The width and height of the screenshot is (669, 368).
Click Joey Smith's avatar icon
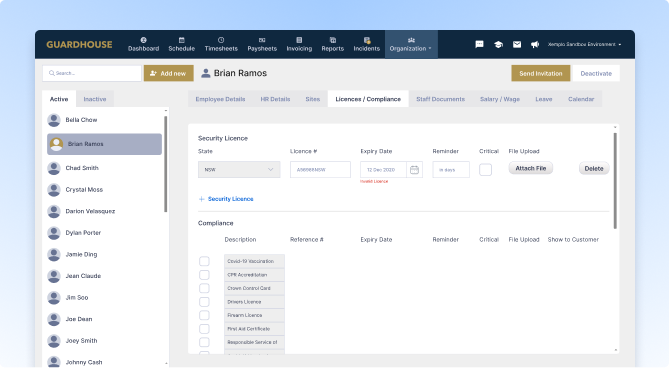54,341
